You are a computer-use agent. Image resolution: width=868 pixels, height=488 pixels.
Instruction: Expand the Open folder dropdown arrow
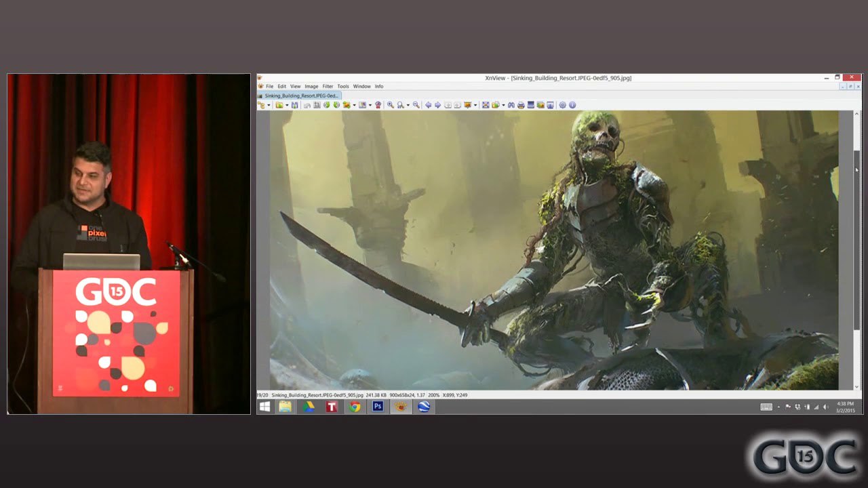pos(287,105)
